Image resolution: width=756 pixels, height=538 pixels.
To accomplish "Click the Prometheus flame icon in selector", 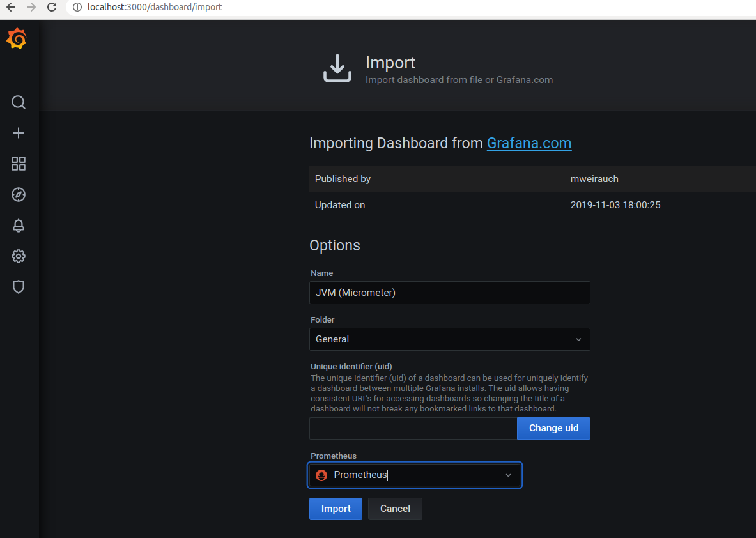I will tap(321, 475).
